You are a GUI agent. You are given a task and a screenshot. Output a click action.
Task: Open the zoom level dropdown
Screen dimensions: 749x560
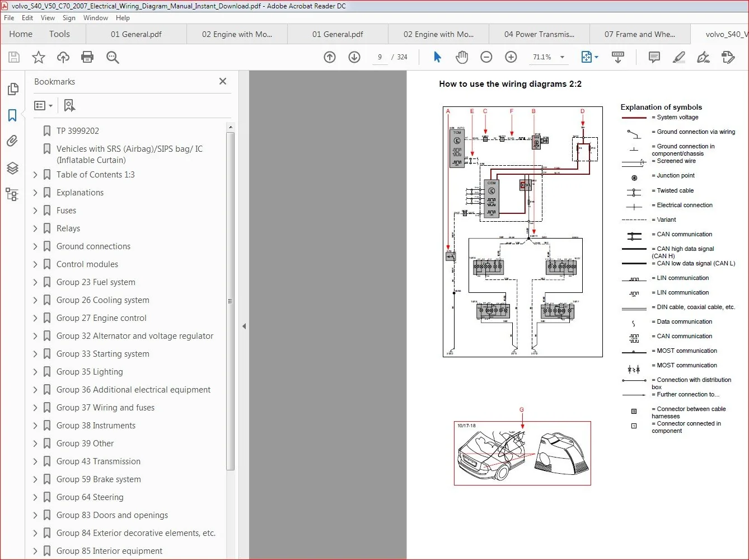(x=562, y=57)
